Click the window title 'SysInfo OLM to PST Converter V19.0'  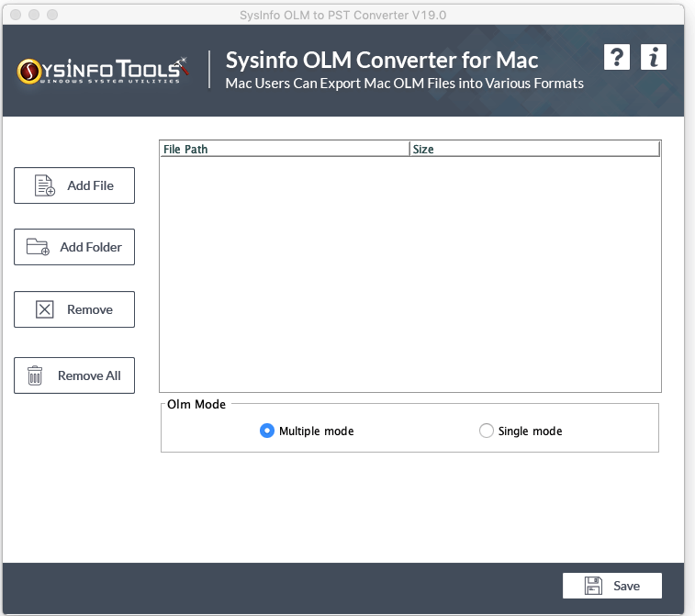(343, 15)
